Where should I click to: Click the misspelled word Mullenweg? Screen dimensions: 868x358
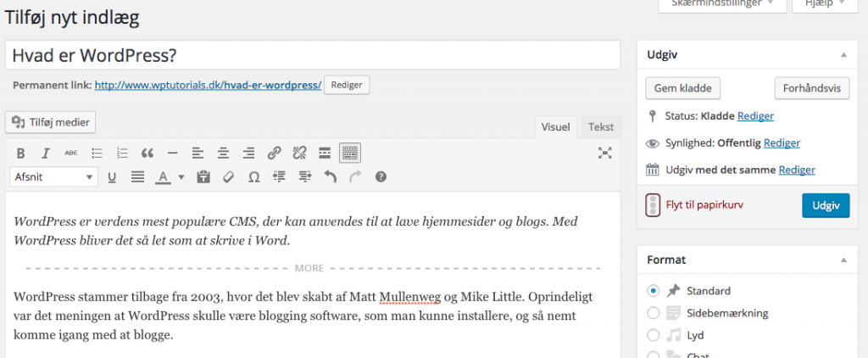coord(409,296)
